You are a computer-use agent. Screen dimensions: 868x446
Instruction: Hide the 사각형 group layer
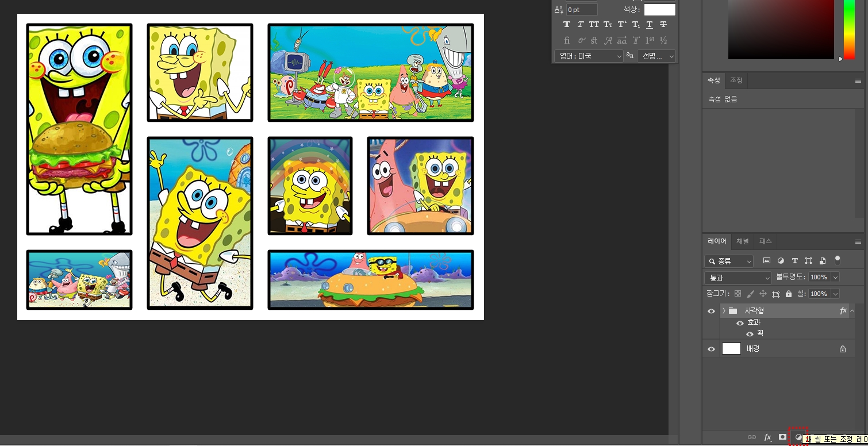click(712, 311)
